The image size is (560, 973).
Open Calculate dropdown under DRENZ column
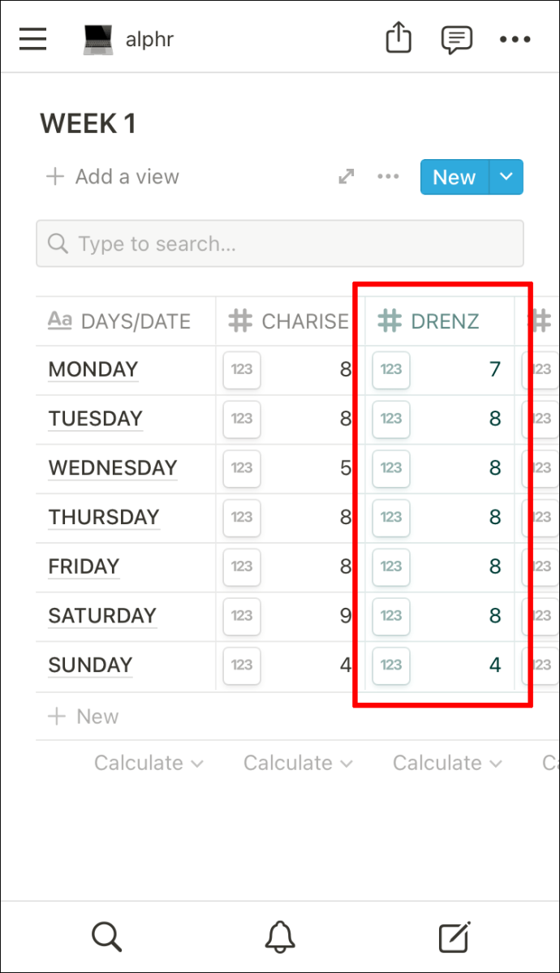click(448, 763)
